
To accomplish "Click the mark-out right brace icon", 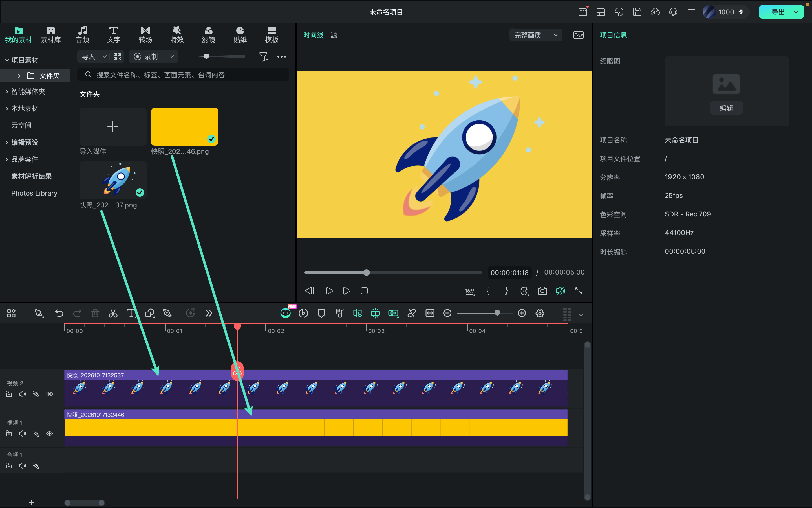I will [506, 291].
